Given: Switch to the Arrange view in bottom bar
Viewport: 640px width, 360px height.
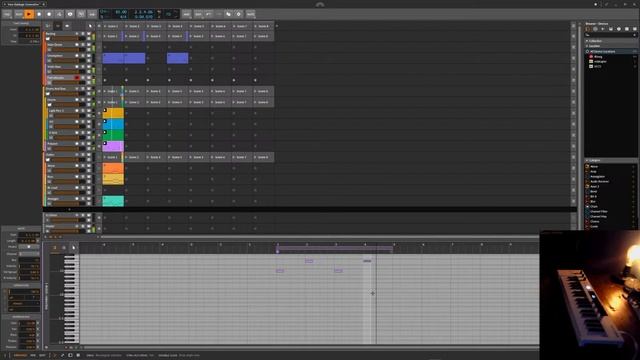Looking at the screenshot, I should point(20,356).
